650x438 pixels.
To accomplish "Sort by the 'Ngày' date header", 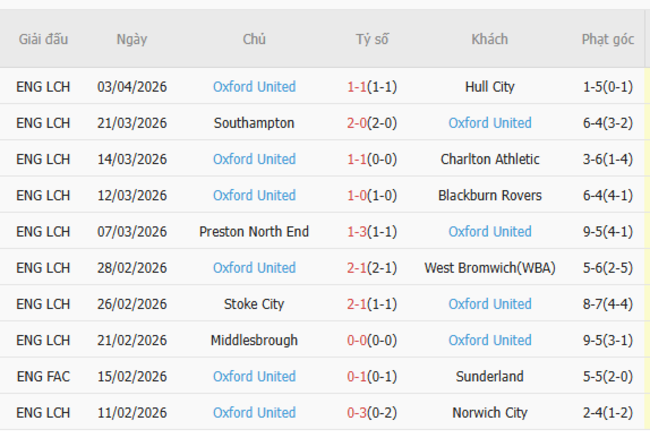I will pyautogui.click(x=132, y=40).
